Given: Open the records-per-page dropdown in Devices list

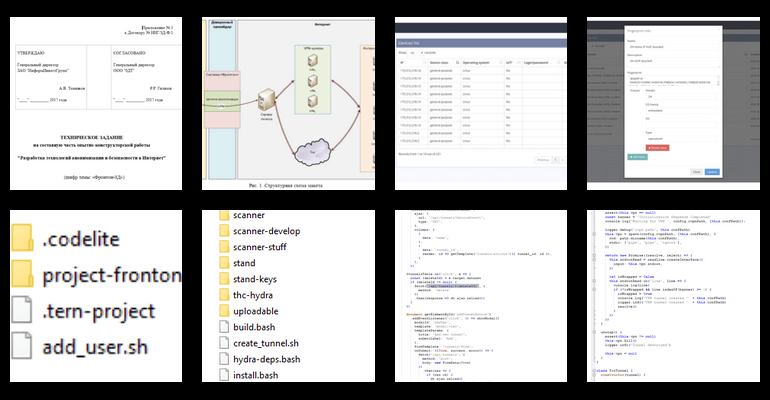Looking at the screenshot, I should click(x=416, y=53).
